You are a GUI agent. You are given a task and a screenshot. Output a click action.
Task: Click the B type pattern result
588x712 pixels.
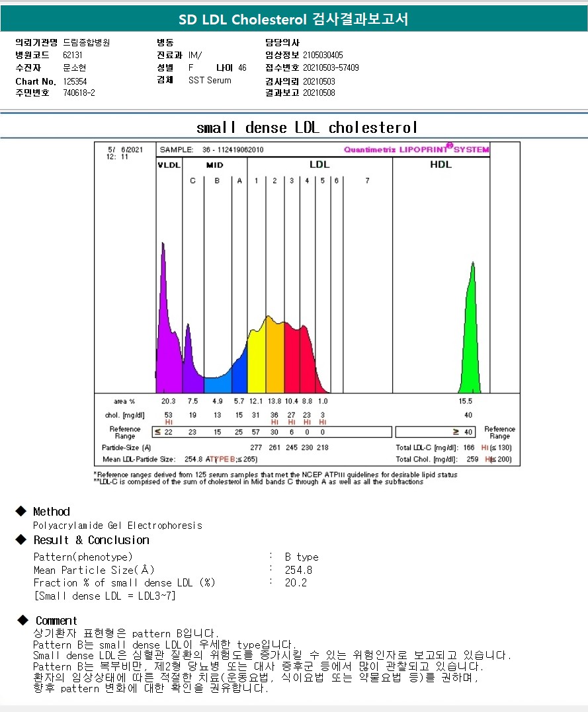(302, 557)
